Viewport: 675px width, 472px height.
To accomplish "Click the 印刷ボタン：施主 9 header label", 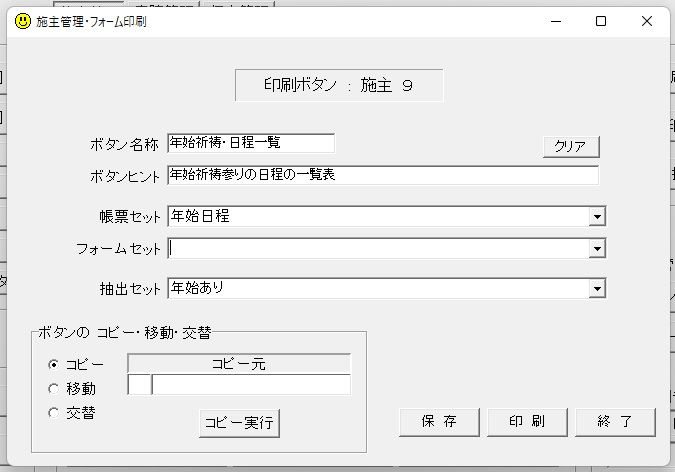I will 338,86.
